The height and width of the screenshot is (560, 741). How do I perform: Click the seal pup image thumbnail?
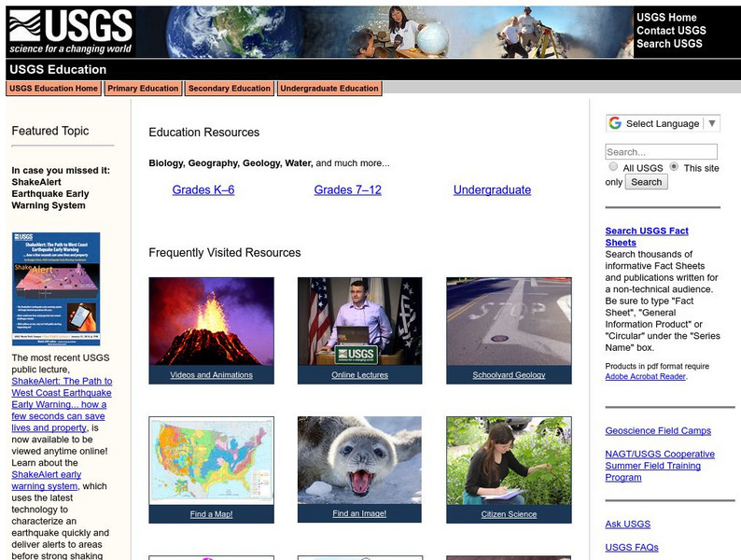[359, 460]
